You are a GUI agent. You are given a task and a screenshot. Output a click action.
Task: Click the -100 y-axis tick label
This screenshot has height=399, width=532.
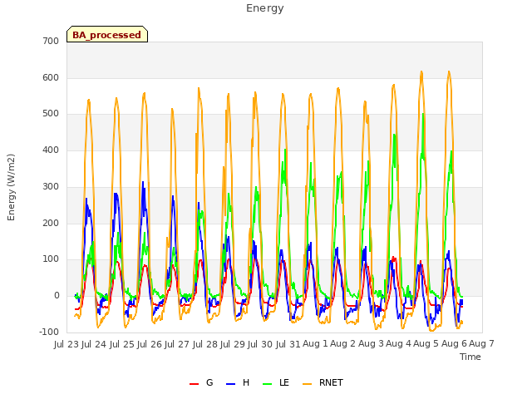[x=49, y=332]
